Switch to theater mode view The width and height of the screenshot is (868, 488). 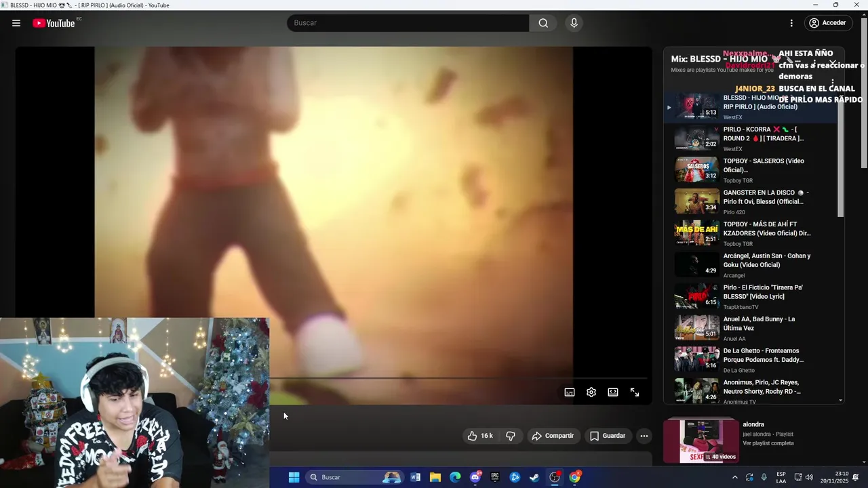click(x=613, y=392)
